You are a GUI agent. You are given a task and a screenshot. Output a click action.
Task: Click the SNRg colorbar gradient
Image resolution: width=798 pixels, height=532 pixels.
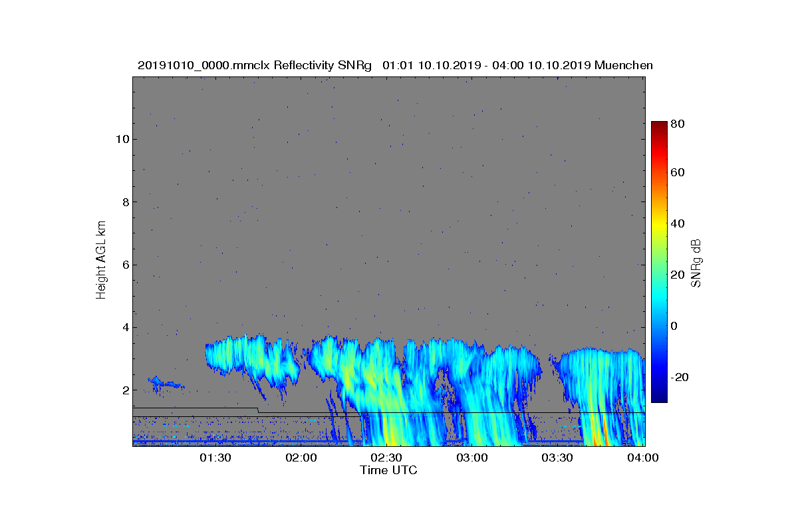click(x=659, y=262)
